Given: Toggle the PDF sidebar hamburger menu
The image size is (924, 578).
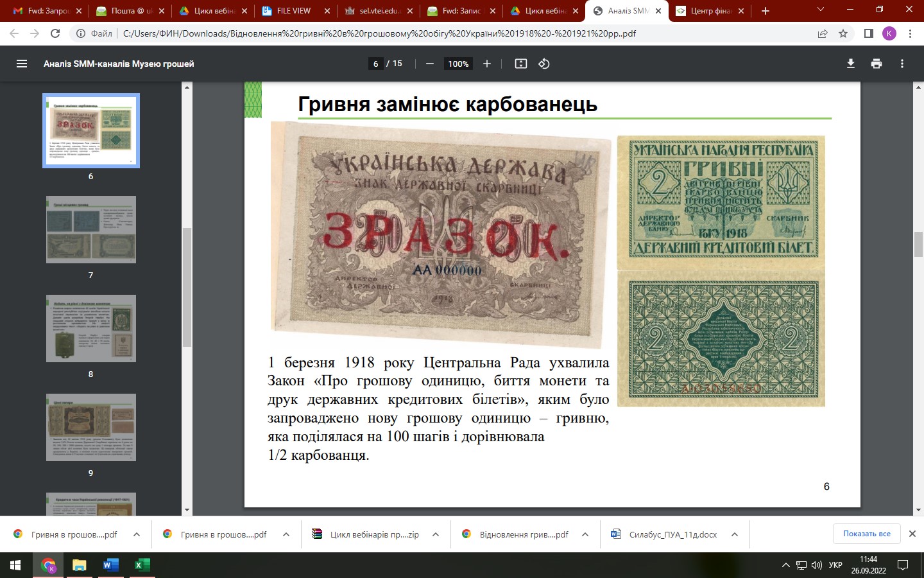Looking at the screenshot, I should pyautogui.click(x=22, y=64).
